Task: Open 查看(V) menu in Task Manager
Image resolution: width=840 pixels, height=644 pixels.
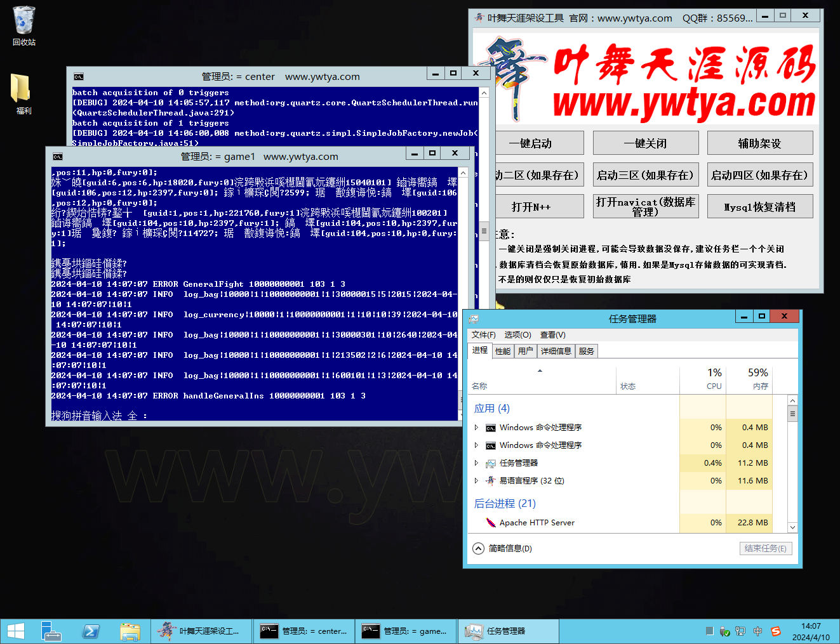Action: pyautogui.click(x=552, y=334)
